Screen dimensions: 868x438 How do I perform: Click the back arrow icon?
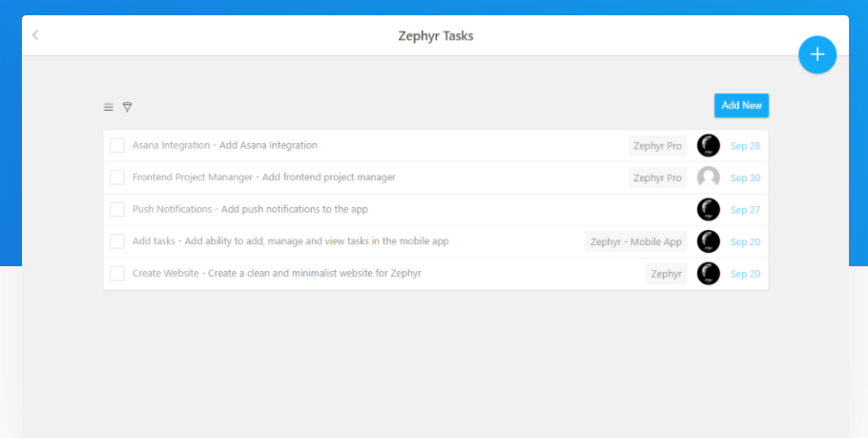[x=35, y=35]
